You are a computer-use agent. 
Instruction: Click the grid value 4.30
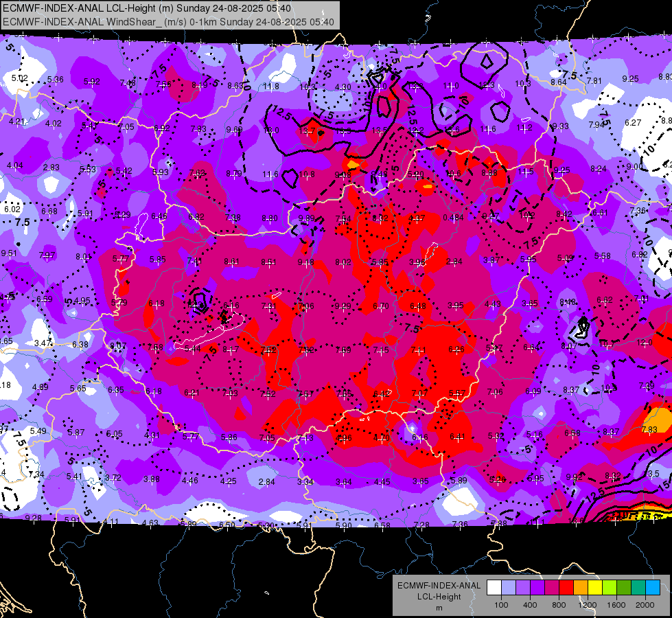(x=343, y=87)
